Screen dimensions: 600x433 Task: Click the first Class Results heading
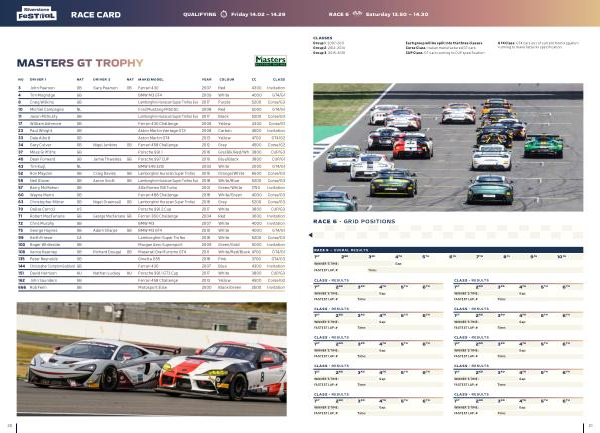[331, 280]
